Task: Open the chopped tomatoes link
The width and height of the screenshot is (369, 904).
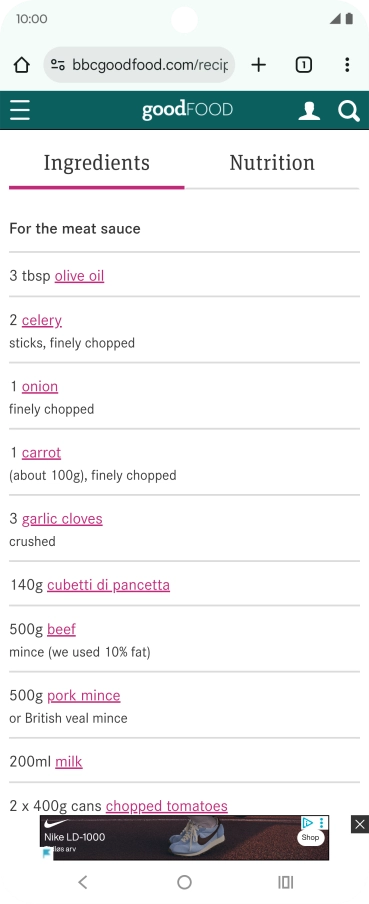Action: 167,806
